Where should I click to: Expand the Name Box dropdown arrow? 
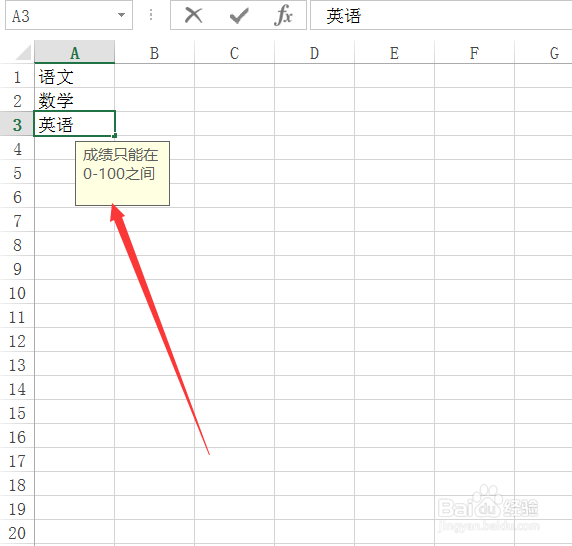point(121,15)
